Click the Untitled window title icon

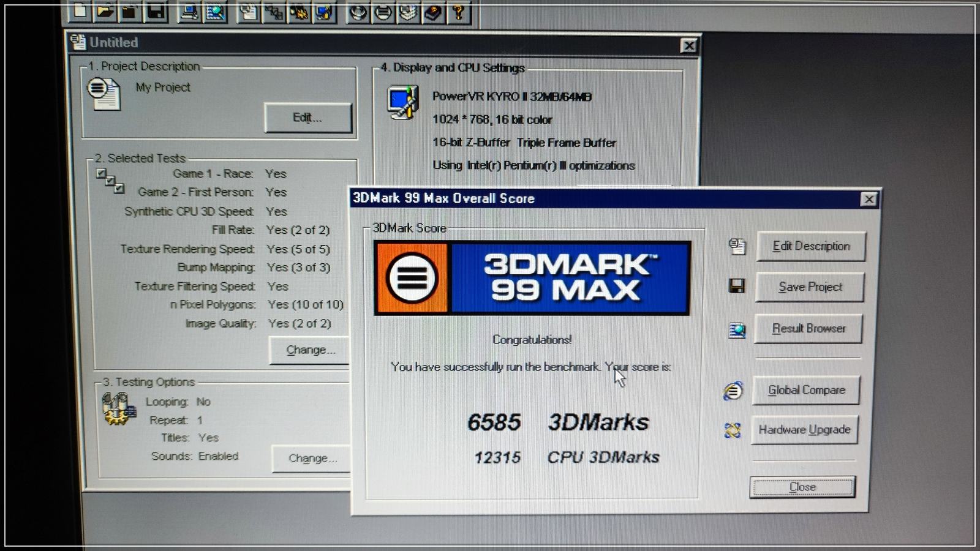tap(78, 42)
